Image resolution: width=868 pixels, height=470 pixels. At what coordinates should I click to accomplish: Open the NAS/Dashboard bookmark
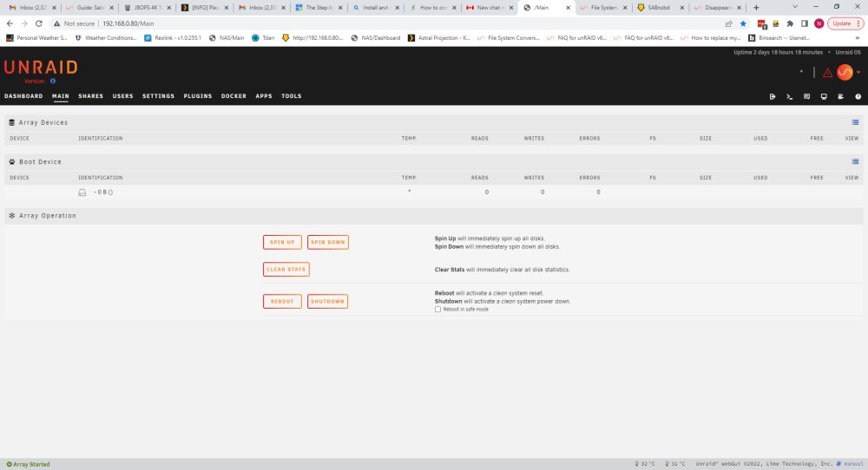(x=376, y=37)
